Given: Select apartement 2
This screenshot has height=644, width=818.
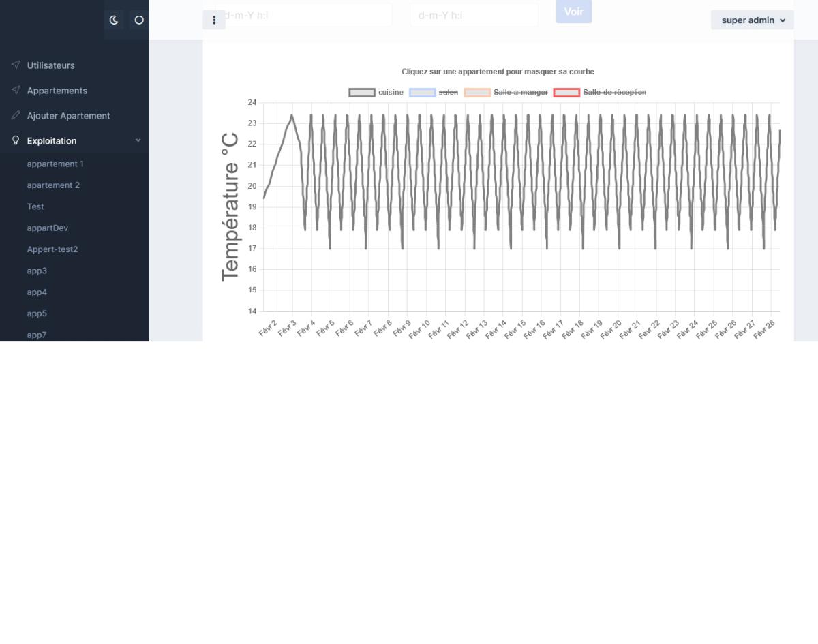Looking at the screenshot, I should pos(53,185).
